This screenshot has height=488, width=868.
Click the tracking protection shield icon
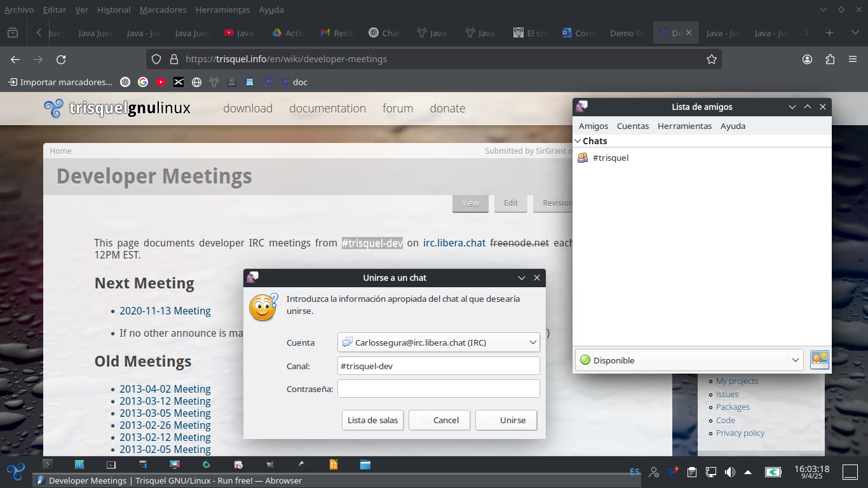156,59
